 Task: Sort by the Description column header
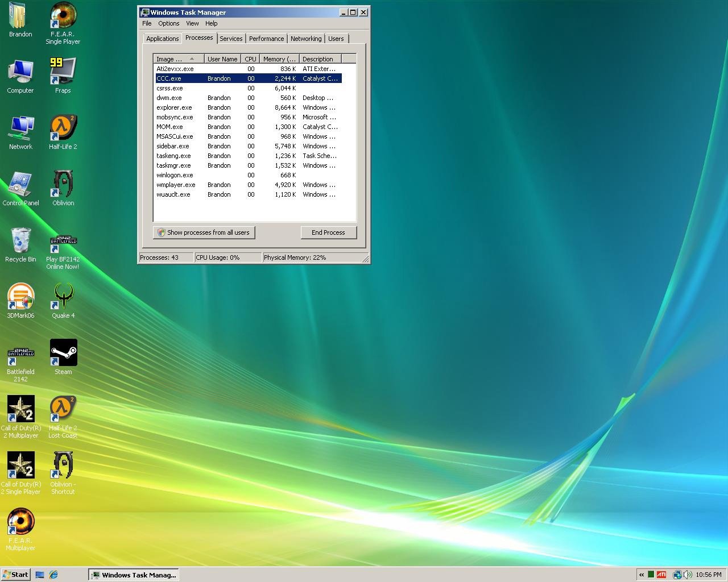[320, 59]
